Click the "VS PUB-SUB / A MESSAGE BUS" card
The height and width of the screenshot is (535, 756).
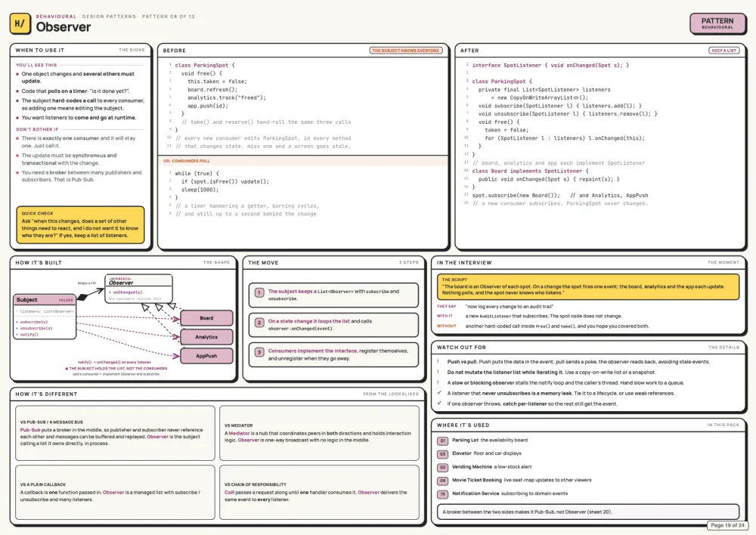tap(115, 433)
